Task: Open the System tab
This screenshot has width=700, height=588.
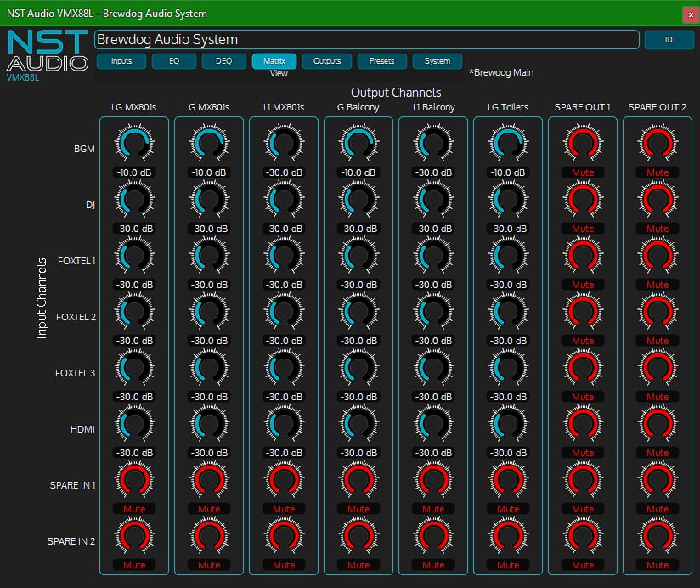Action: click(x=437, y=61)
